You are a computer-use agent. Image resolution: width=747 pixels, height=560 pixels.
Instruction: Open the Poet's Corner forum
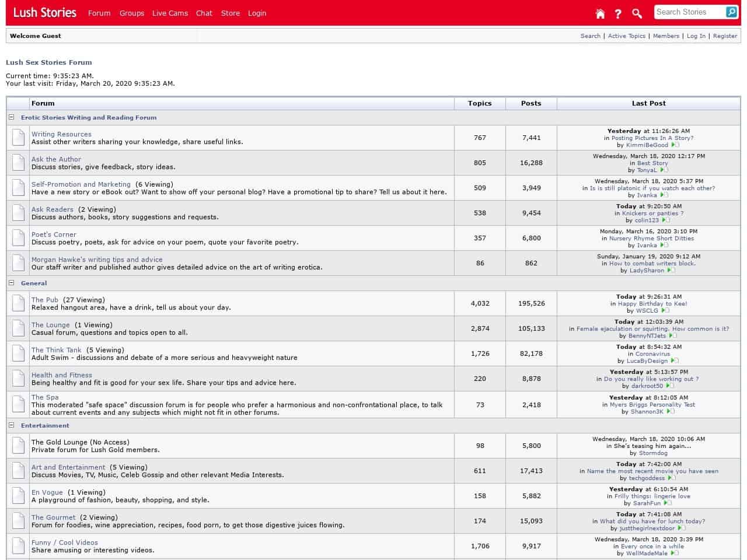pos(54,235)
